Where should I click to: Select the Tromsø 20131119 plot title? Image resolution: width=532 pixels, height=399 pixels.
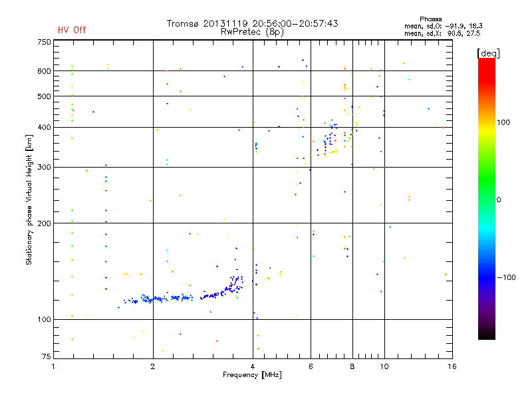tap(252, 23)
